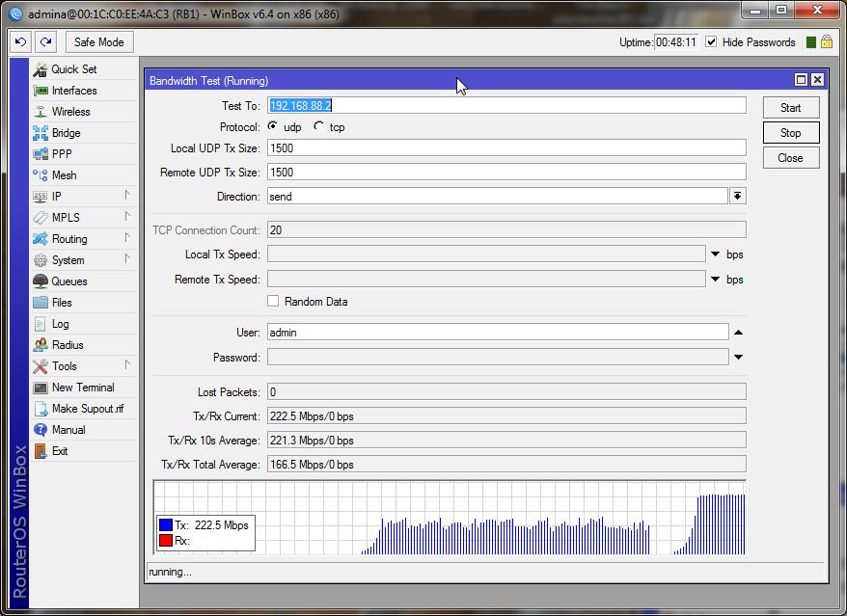Viewport: 847px width, 616px height.
Task: Click the Local Tx Speed field
Action: coord(486,254)
